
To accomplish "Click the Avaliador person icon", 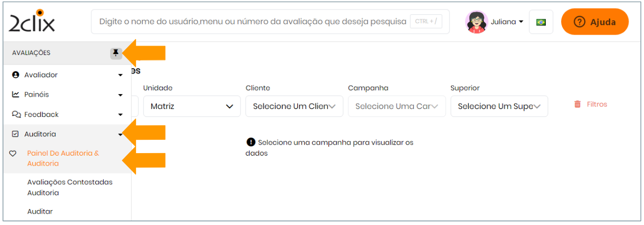I will point(15,75).
